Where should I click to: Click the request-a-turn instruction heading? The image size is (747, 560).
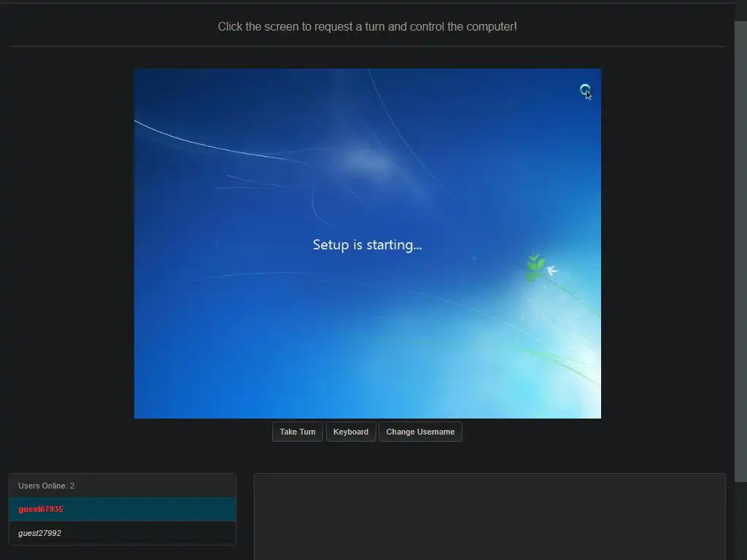tap(368, 27)
